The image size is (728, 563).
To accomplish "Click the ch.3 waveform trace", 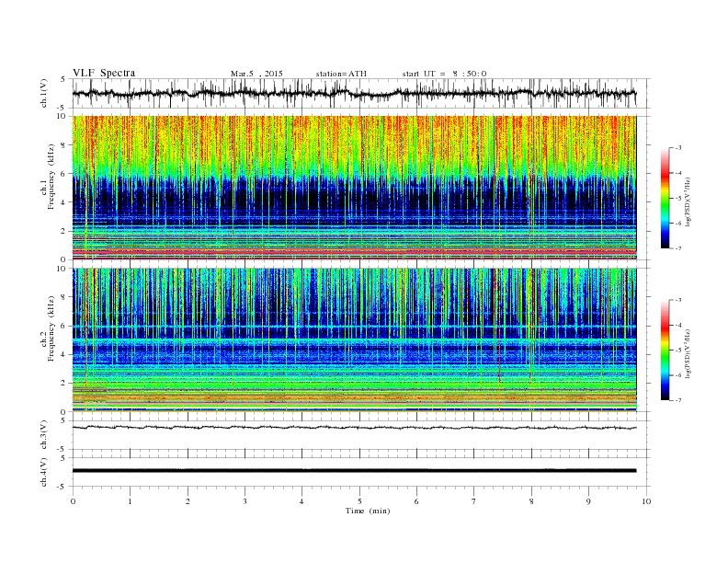I will click(x=354, y=428).
